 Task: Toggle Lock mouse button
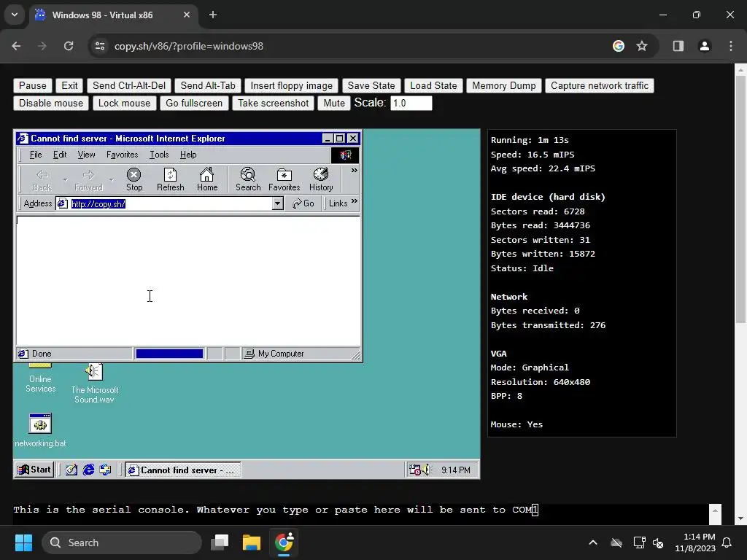point(124,103)
